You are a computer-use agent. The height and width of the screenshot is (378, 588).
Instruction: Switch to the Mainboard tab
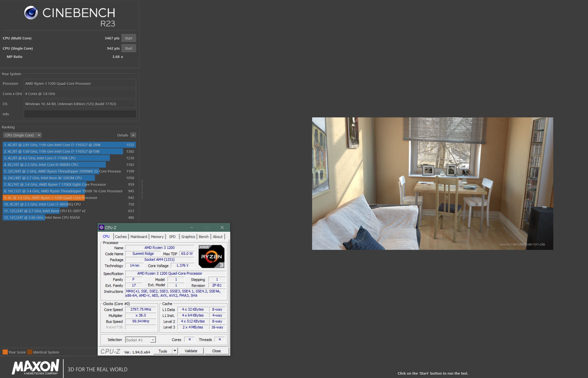(139, 237)
